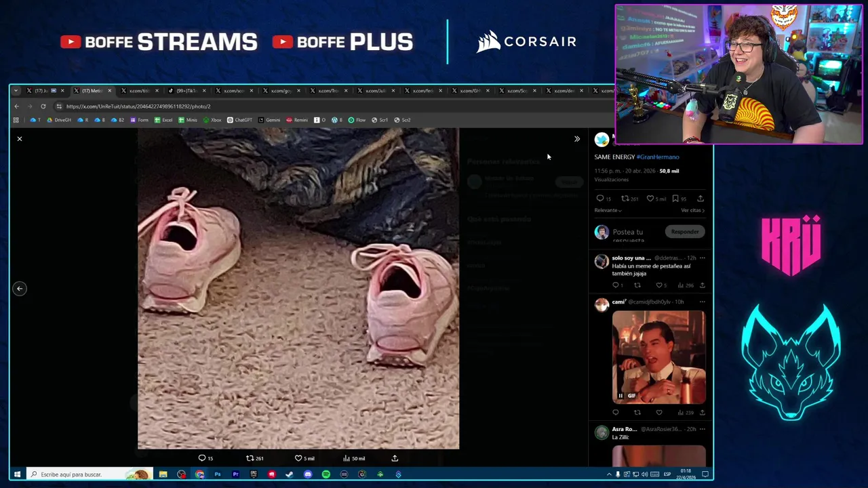Click the Postea tu respuesta field
This screenshot has height=488, width=868.
629,235
